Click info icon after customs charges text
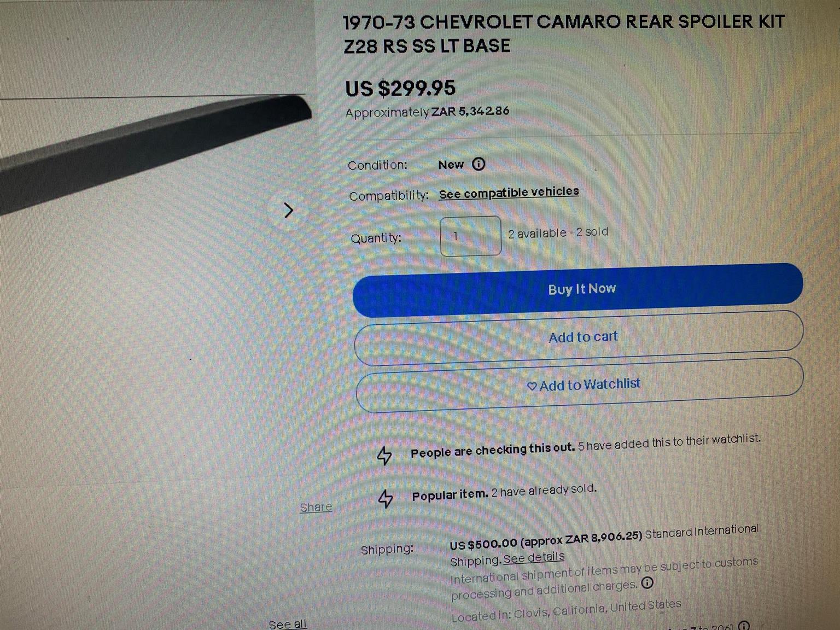 click(647, 583)
